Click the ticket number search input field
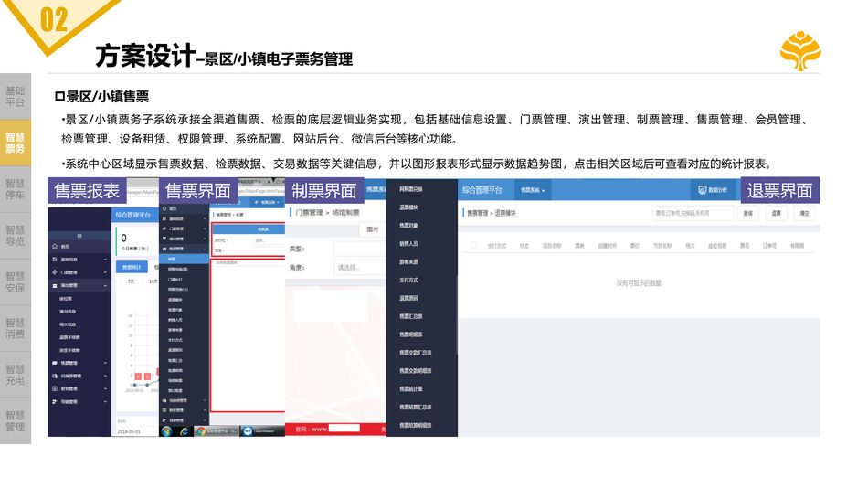868x488 pixels. pyautogui.click(x=693, y=213)
